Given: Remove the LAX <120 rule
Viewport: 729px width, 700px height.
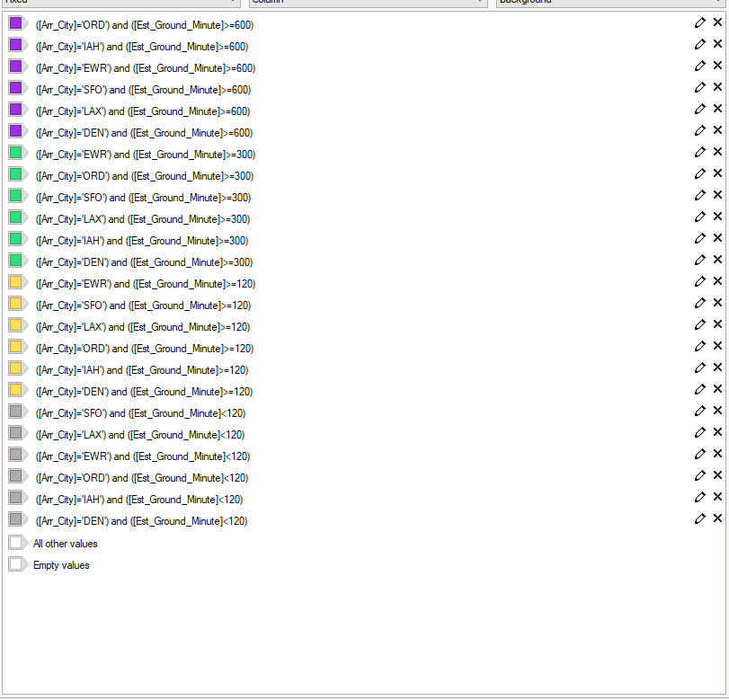Looking at the screenshot, I should pyautogui.click(x=717, y=433).
